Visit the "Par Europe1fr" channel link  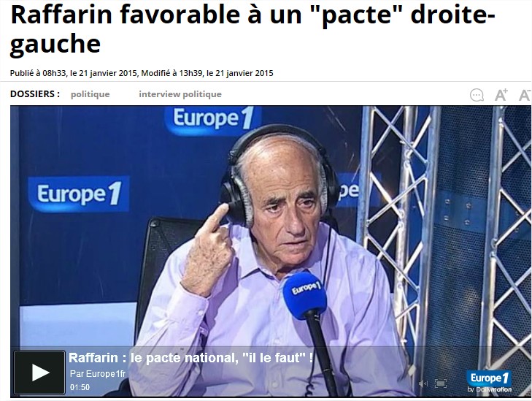pyautogui.click(x=98, y=374)
